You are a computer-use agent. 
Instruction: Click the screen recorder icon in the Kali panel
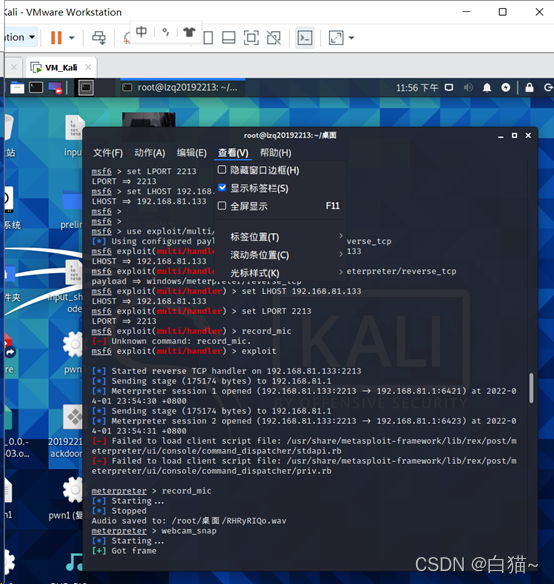point(55,88)
